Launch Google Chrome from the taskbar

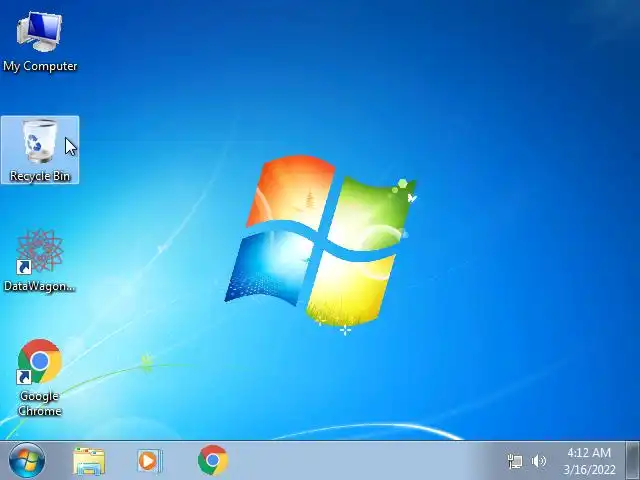[x=213, y=460]
